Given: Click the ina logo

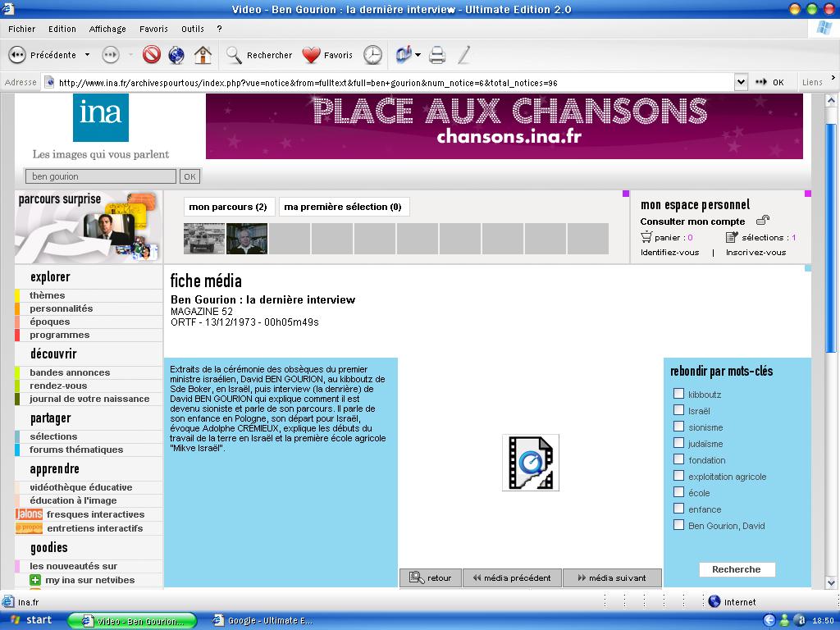Looking at the screenshot, I should click(101, 117).
